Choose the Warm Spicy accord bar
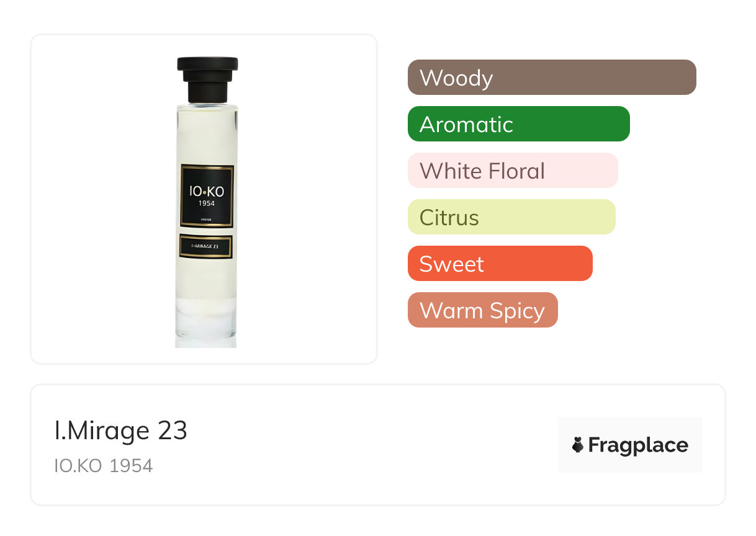The width and height of the screenshot is (756, 536). click(483, 310)
